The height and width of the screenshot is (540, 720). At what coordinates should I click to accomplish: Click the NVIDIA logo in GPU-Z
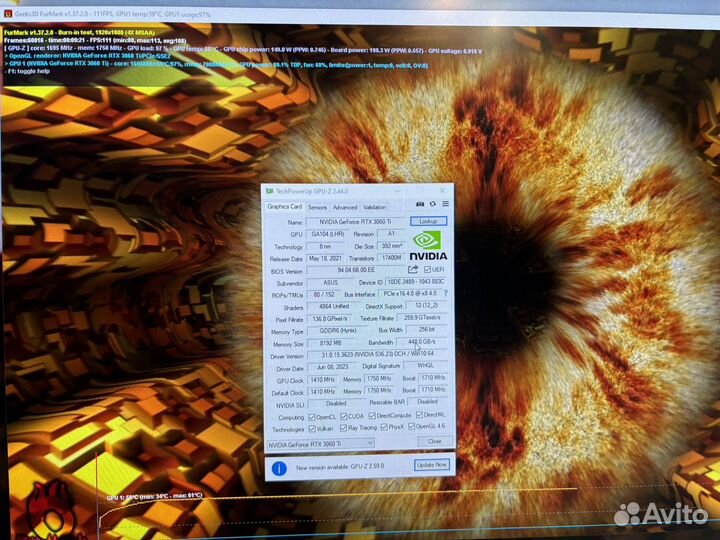click(428, 246)
